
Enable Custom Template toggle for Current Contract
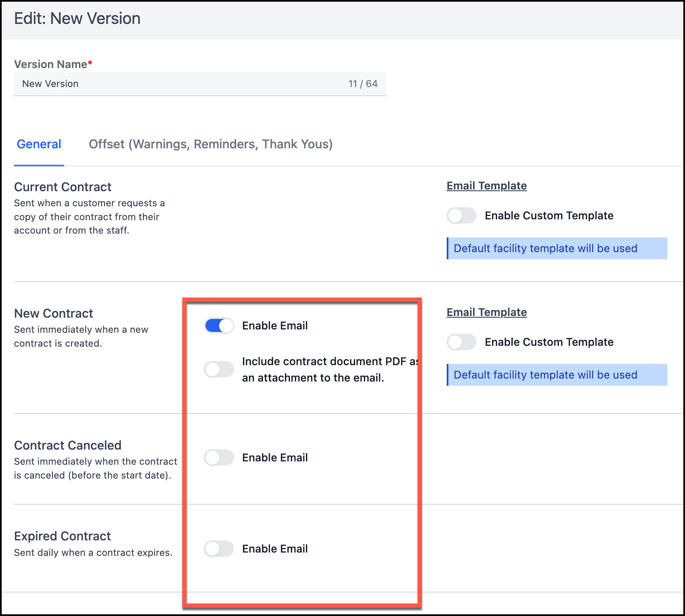pos(461,216)
